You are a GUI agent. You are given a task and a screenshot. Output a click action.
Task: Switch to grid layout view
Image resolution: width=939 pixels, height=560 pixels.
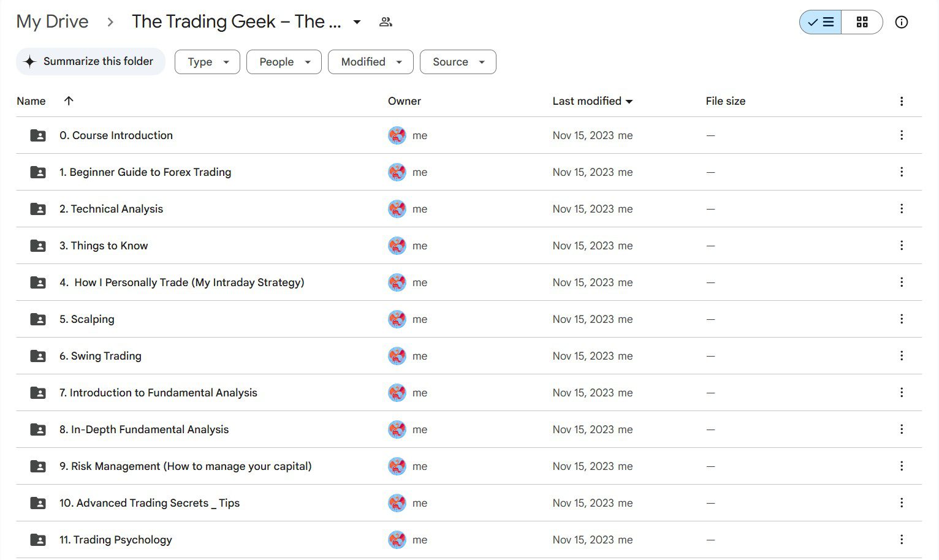[862, 22]
